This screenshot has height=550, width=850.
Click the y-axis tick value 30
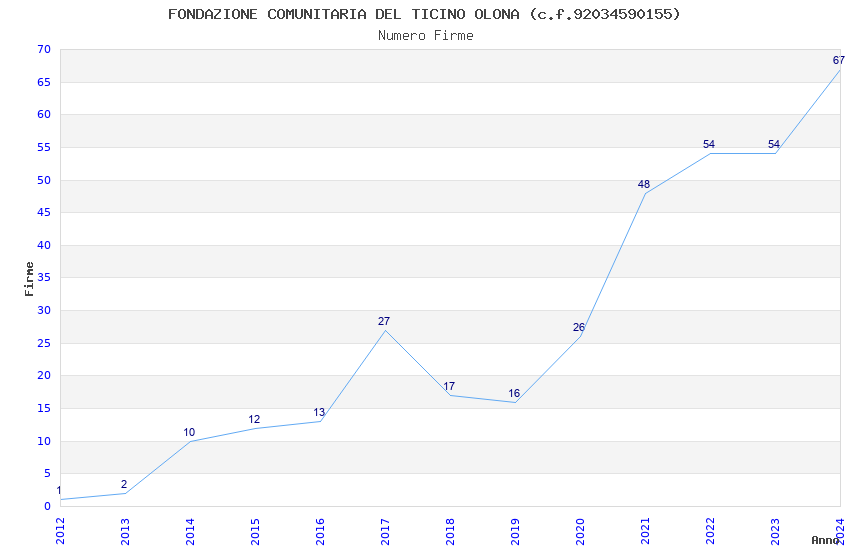coord(44,310)
